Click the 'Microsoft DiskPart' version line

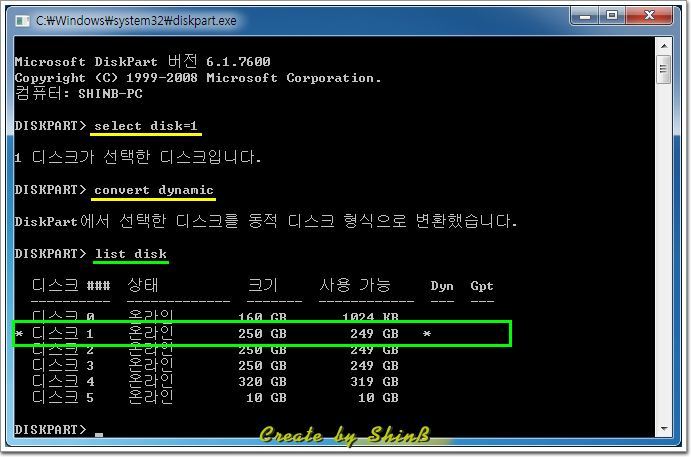(x=142, y=61)
